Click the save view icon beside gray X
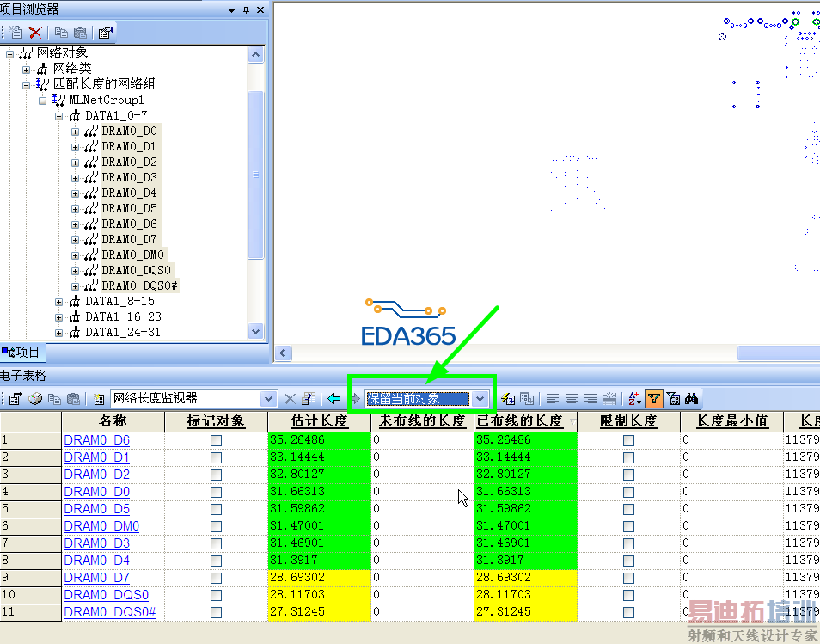The image size is (820, 644). click(x=309, y=399)
